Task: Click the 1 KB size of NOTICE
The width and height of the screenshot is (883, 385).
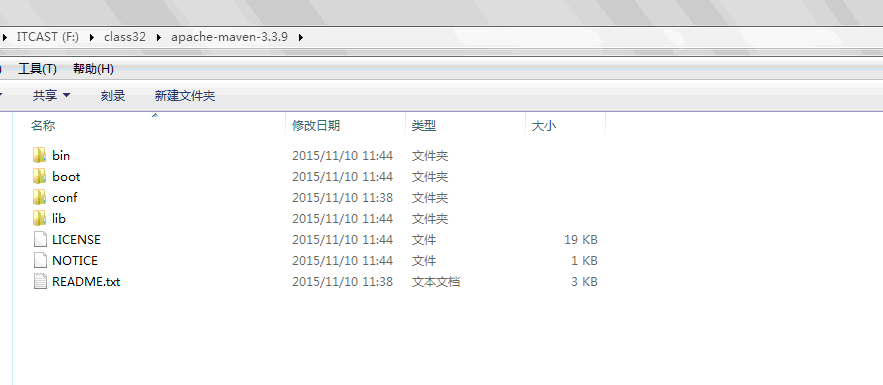Action: tap(584, 261)
